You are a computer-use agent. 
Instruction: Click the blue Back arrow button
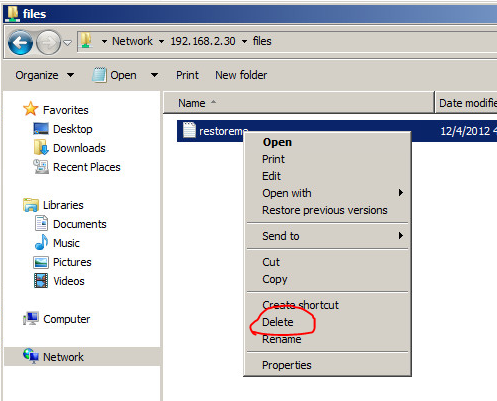[20, 42]
